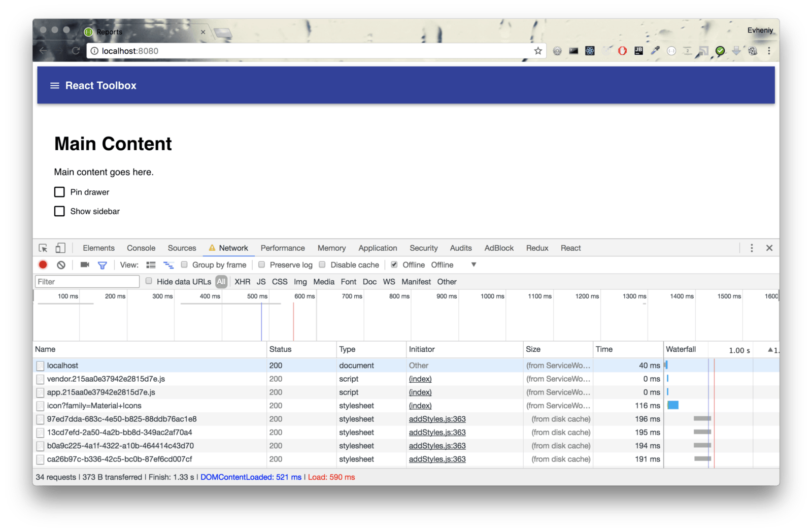Check the Show sidebar checkbox
Viewport: 812px width, 532px height.
pos(59,211)
